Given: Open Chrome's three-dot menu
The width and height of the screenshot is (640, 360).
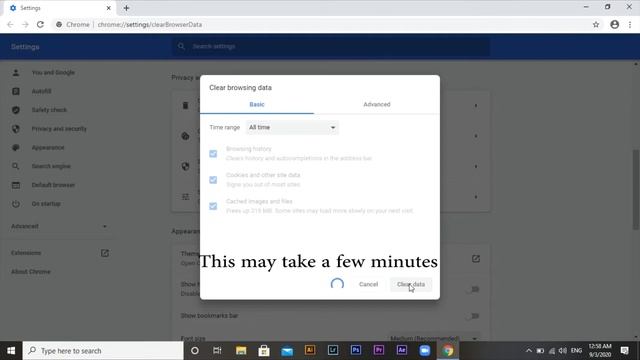Looking at the screenshot, I should pyautogui.click(x=630, y=24).
